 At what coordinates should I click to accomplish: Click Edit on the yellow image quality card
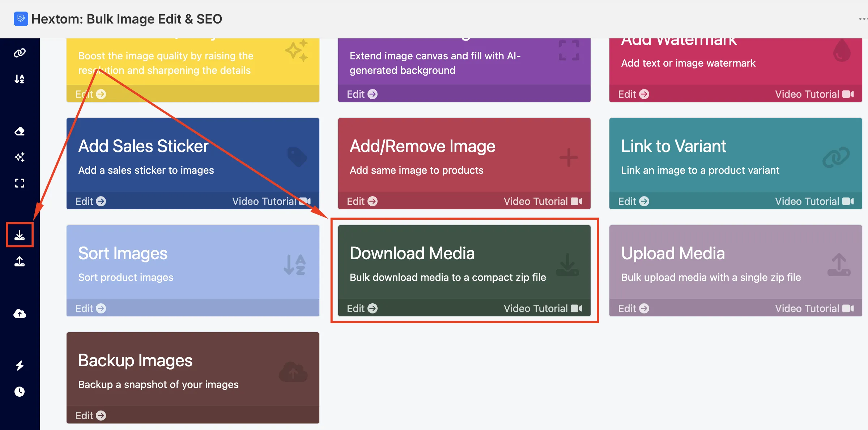coord(90,94)
